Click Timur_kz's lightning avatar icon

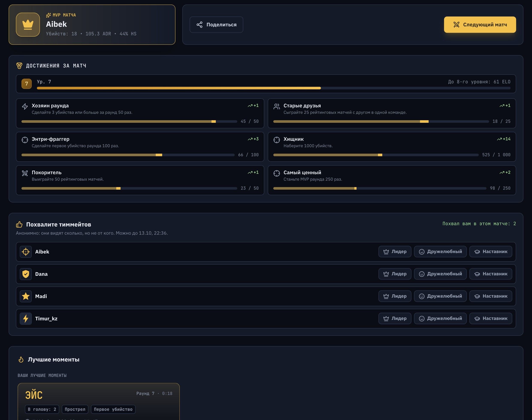[x=26, y=319]
